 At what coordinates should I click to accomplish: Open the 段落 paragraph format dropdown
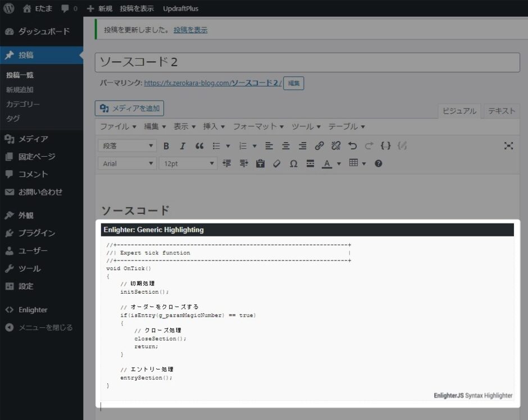coord(127,146)
